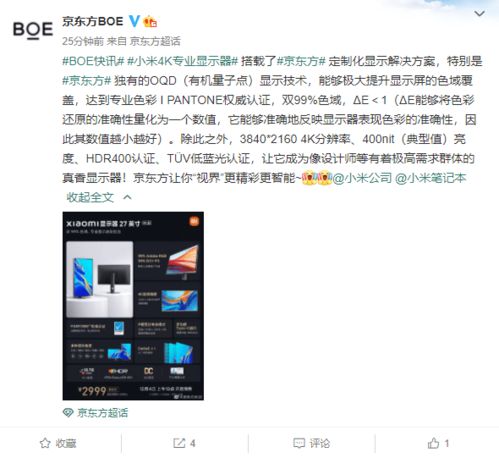Open the source link 京东方超话 beside timestamp
The height and width of the screenshot is (458, 499).
click(155, 41)
